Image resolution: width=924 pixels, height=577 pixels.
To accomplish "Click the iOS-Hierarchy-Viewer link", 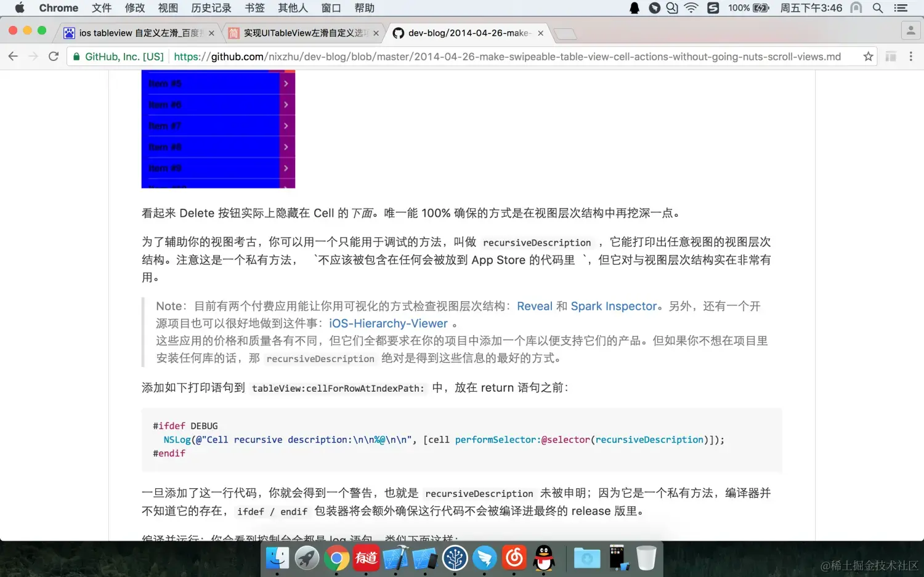I will [x=388, y=323].
